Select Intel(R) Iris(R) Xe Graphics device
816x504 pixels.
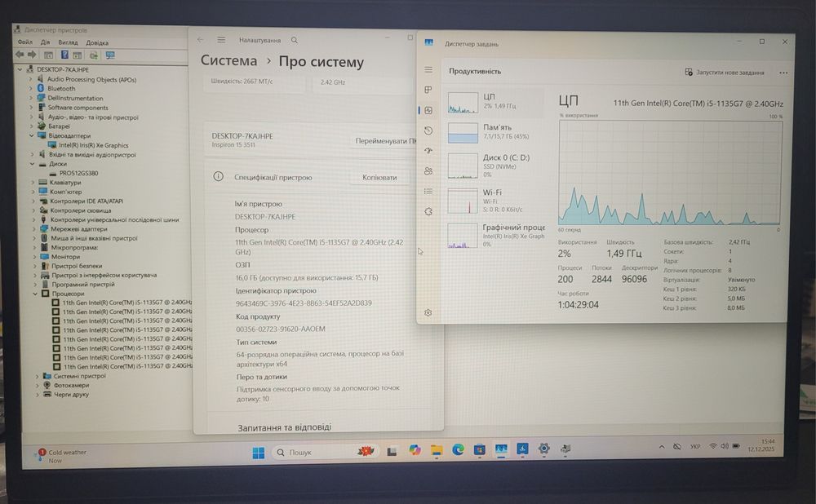(93, 145)
